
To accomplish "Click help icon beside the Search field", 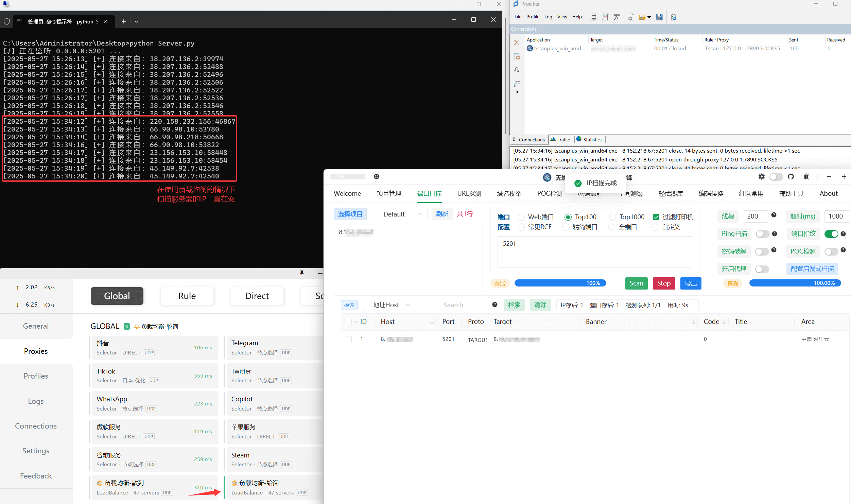I will 495,305.
